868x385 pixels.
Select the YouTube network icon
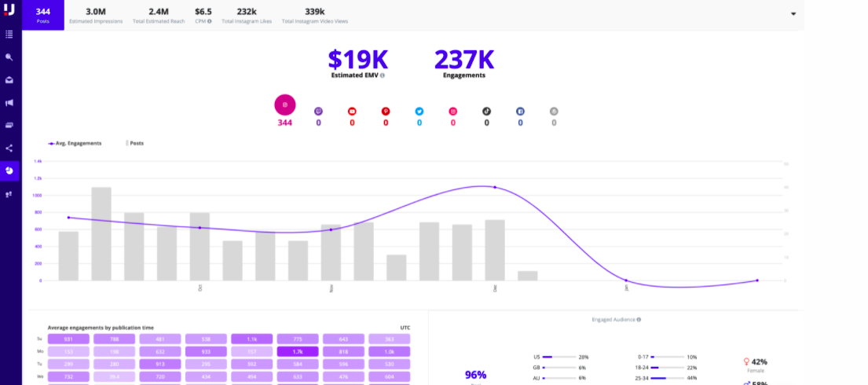352,112
